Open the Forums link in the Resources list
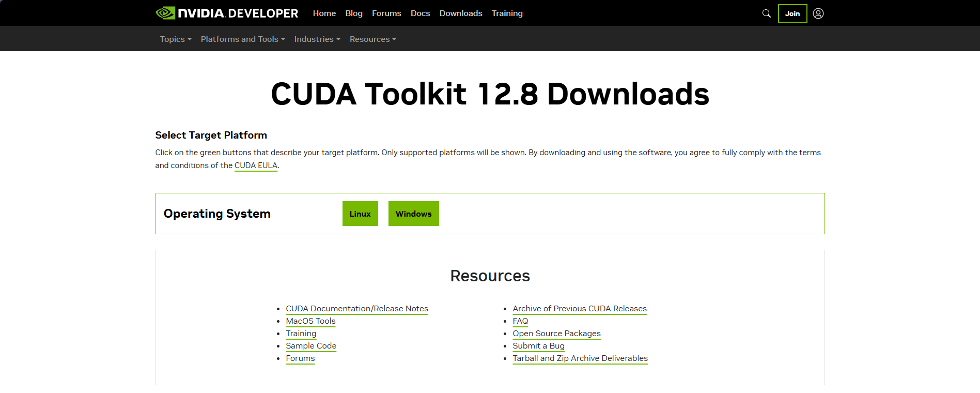The height and width of the screenshot is (393, 980). [300, 358]
